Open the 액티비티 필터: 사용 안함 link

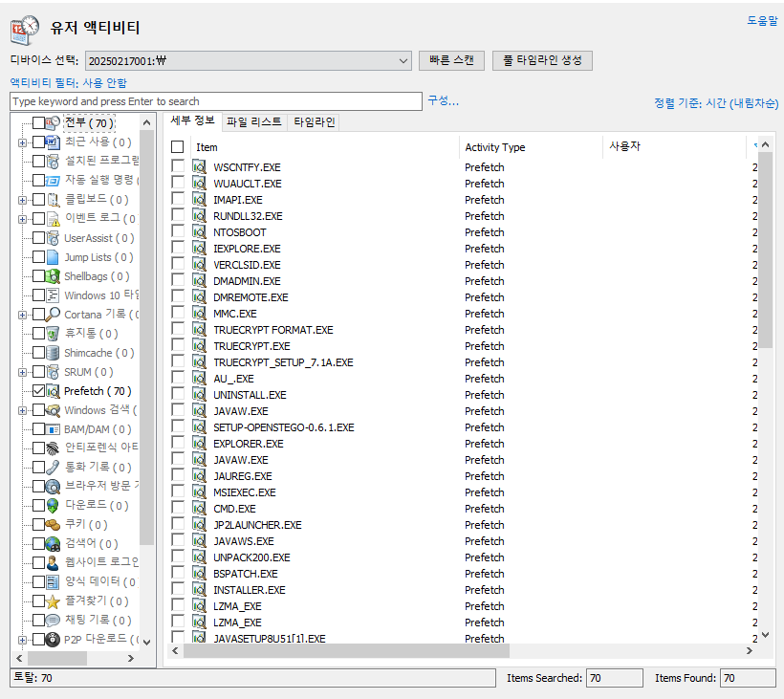pyautogui.click(x=69, y=82)
